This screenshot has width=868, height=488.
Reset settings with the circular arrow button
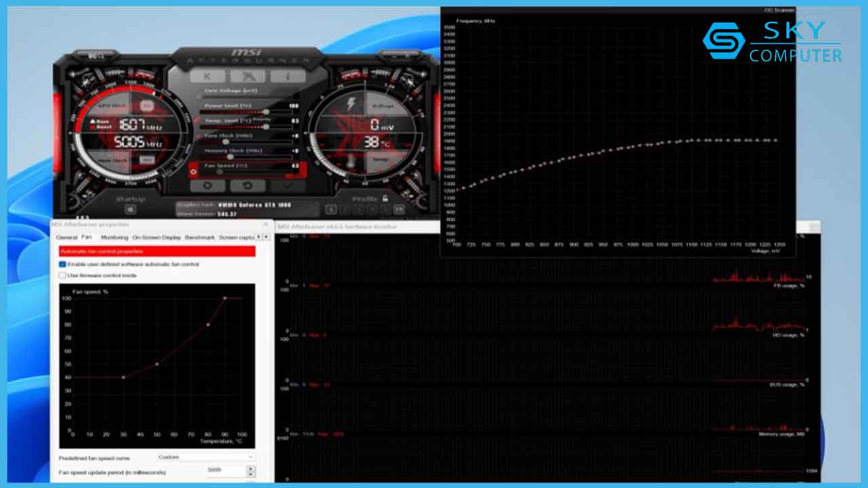tap(248, 185)
